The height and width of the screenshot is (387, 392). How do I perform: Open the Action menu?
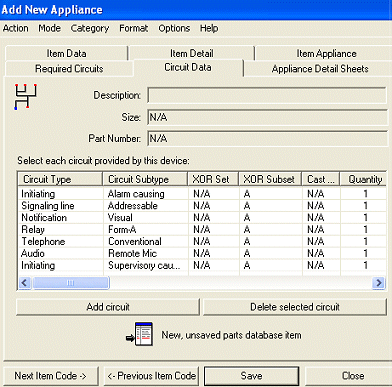click(16, 28)
